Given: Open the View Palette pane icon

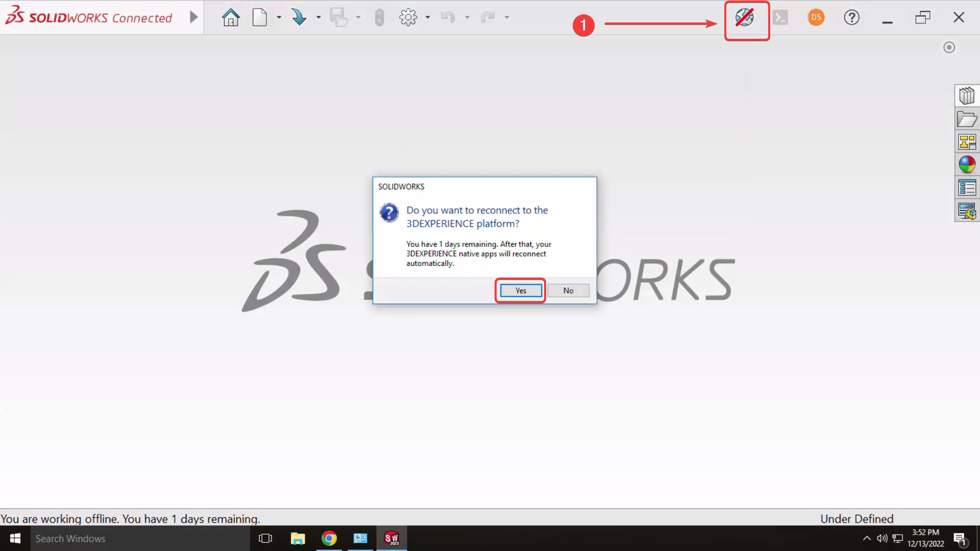Looking at the screenshot, I should click(x=967, y=142).
